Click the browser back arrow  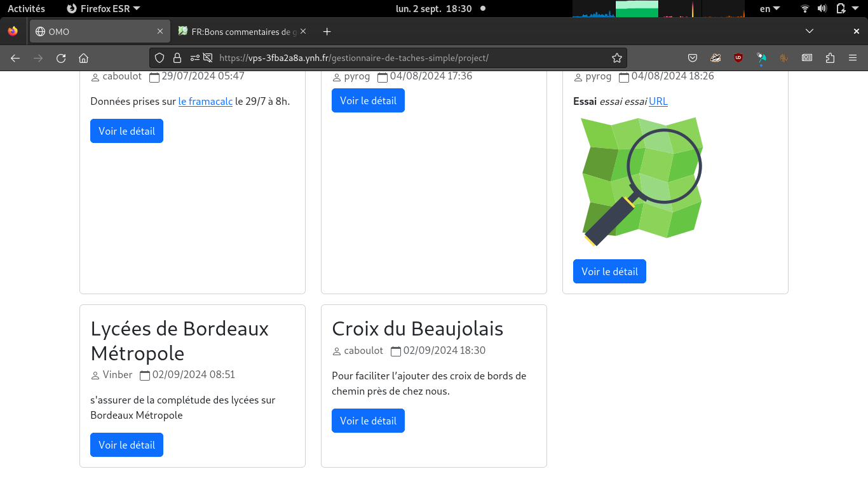pyautogui.click(x=15, y=58)
